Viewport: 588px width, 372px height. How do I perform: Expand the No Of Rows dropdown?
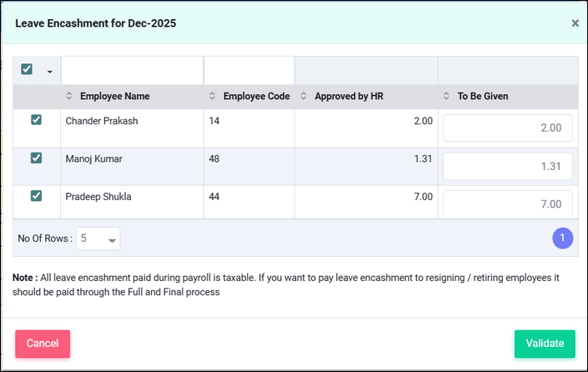98,239
